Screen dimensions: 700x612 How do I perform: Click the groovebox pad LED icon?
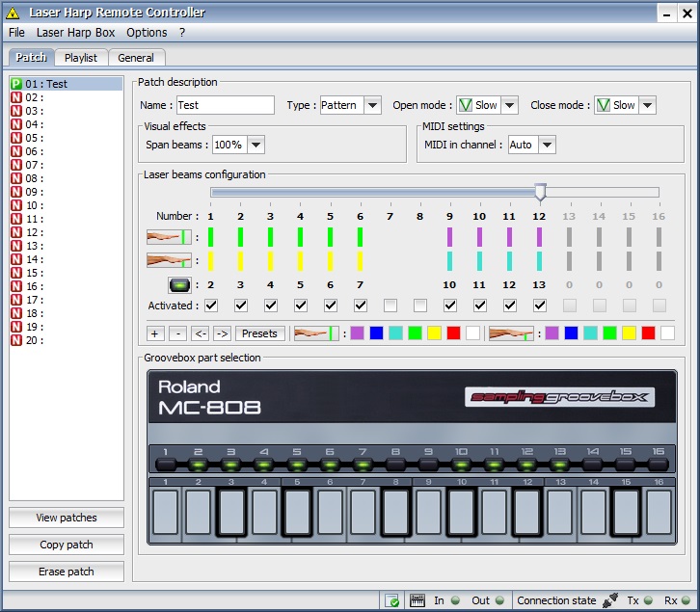tap(179, 284)
